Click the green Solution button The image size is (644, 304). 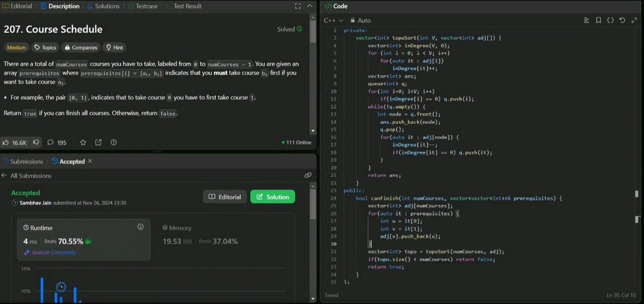(273, 197)
